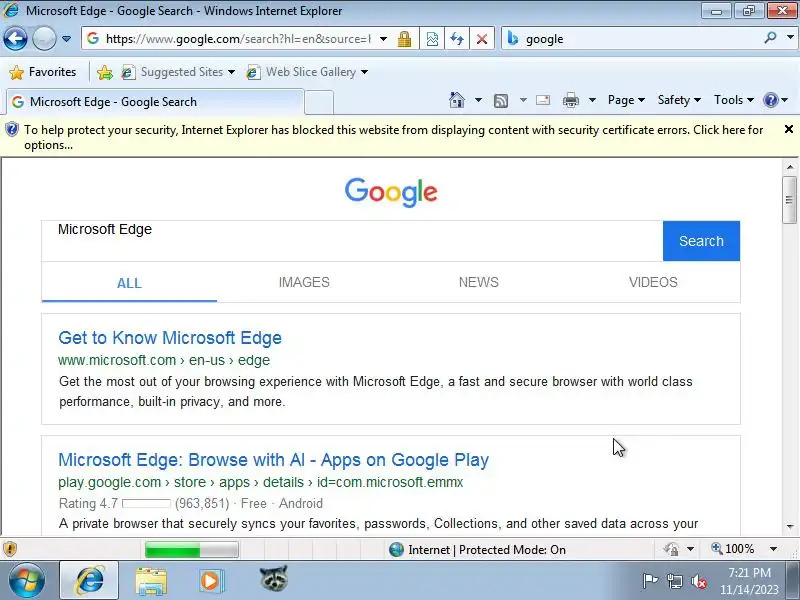Open raccoon app taskbar icon
800x600 pixels.
click(x=273, y=579)
